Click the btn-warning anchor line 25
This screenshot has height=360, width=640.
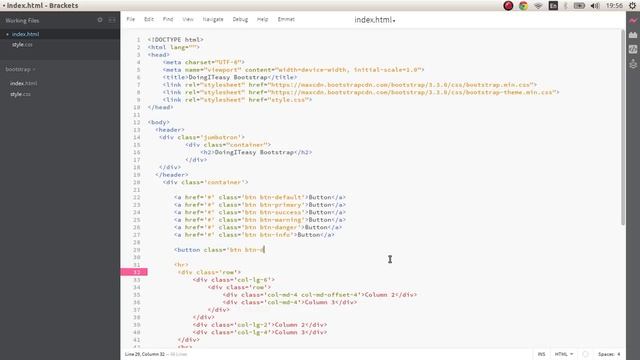[x=260, y=220]
